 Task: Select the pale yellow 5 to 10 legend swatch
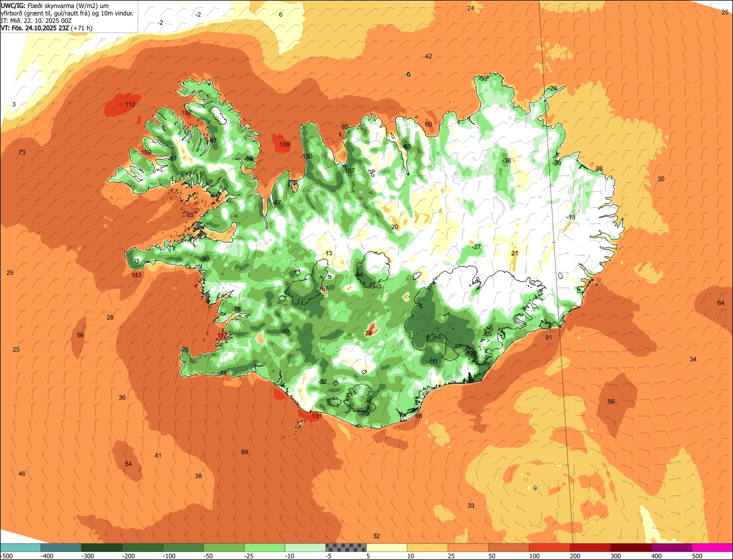click(x=387, y=547)
